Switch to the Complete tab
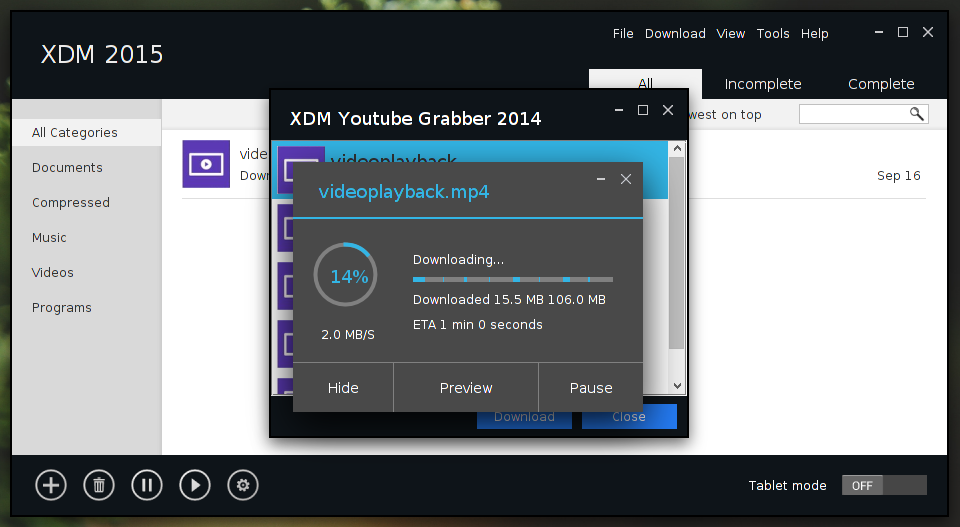 point(881,84)
